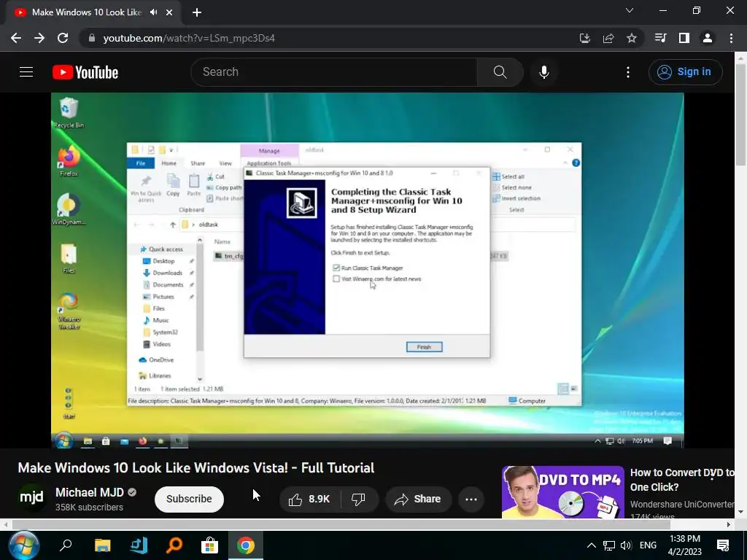Open volume control in system tray
Image resolution: width=747 pixels, height=560 pixels.
point(625,545)
